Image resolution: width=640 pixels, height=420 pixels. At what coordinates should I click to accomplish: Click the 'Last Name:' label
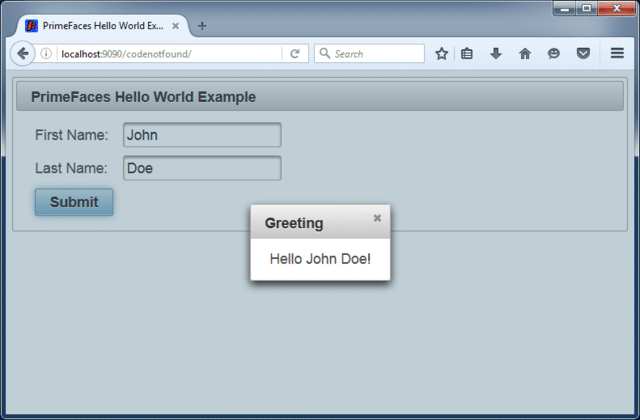coord(71,168)
